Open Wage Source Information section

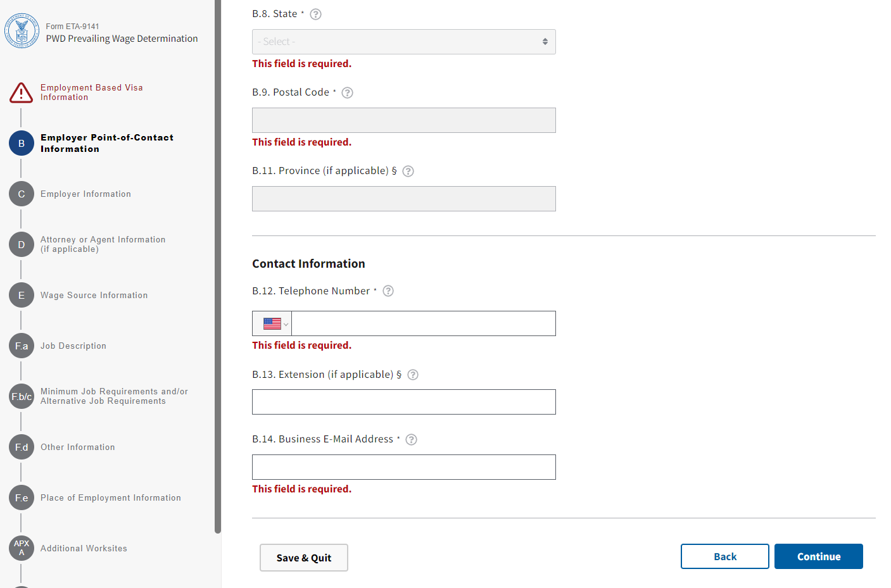click(94, 296)
